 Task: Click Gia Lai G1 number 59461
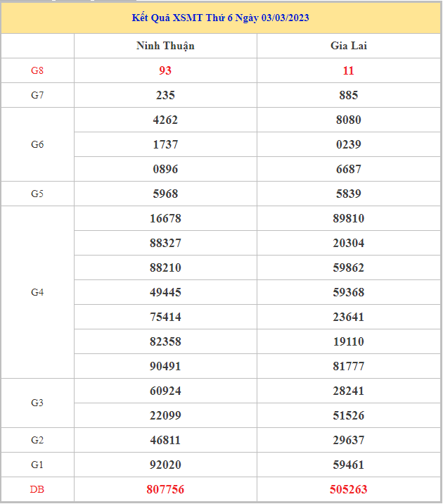[x=349, y=465]
